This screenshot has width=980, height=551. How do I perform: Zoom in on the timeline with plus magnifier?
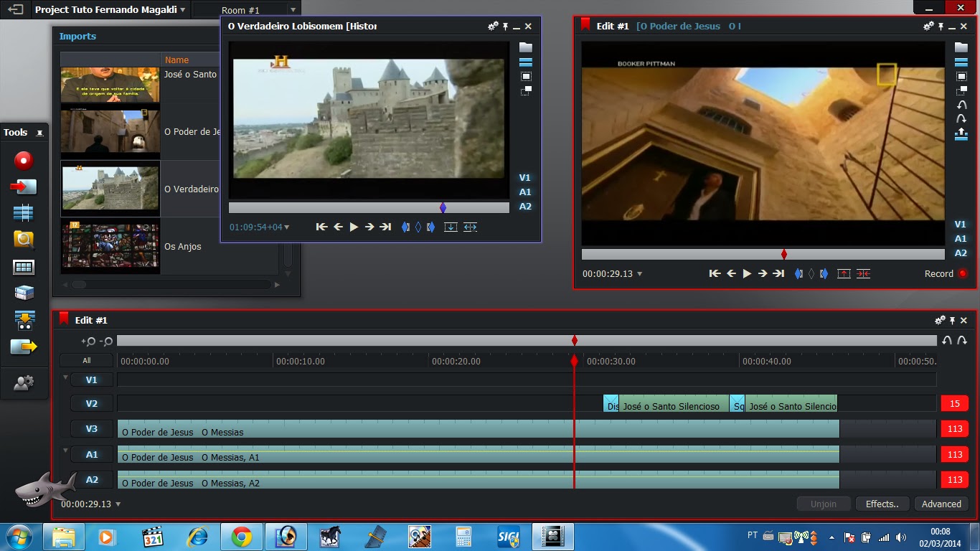click(x=88, y=342)
